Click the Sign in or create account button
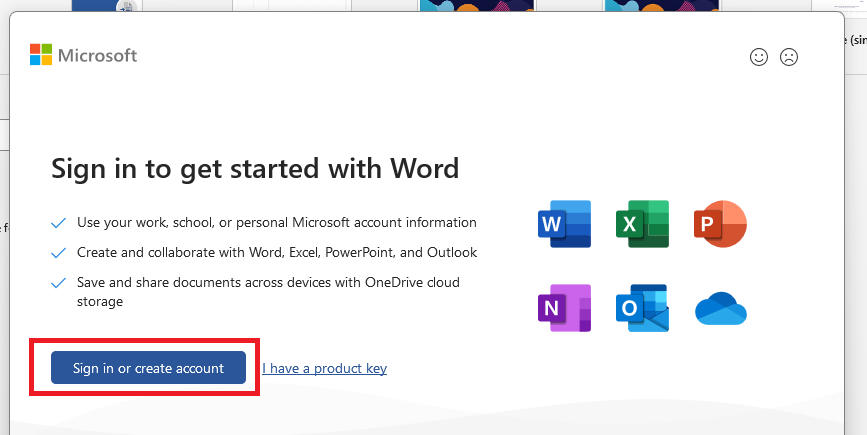Screen dimensions: 867x435 pyautogui.click(x=148, y=368)
